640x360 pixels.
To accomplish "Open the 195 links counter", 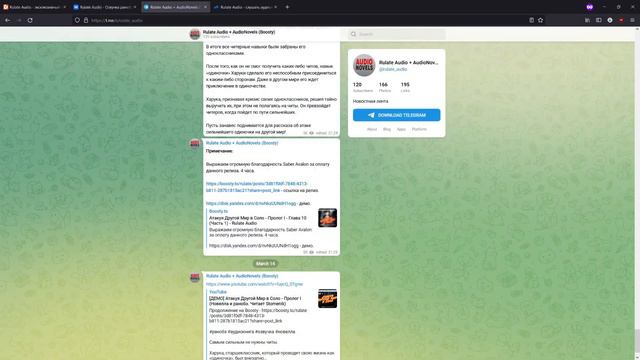I will tap(405, 87).
